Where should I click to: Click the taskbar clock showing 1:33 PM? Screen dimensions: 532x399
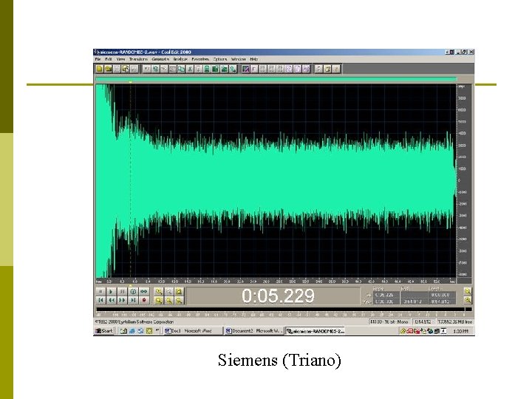point(461,331)
